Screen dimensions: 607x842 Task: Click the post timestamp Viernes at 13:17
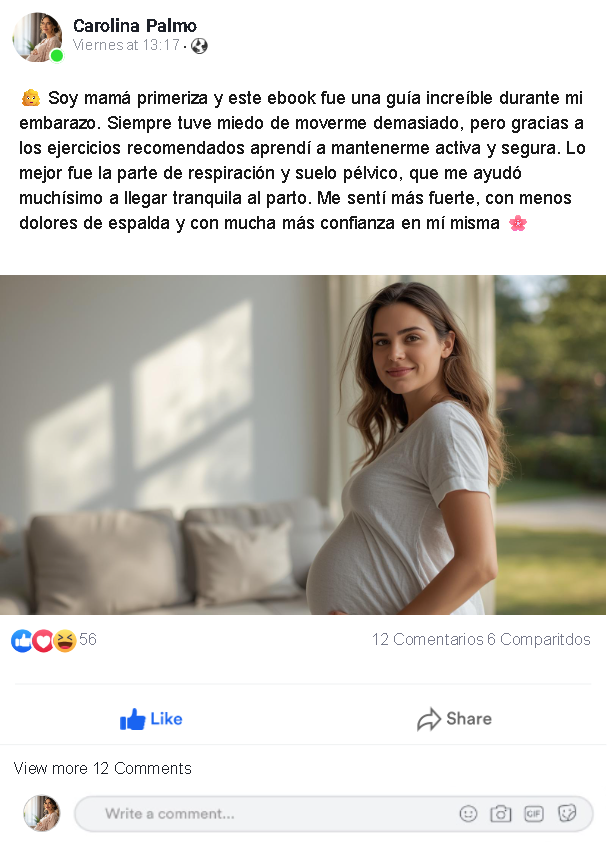click(x=126, y=45)
